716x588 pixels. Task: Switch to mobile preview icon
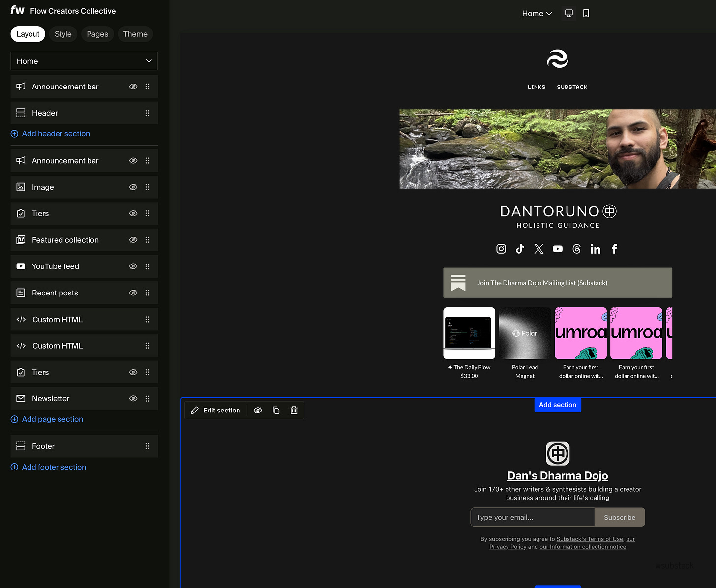click(x=586, y=13)
